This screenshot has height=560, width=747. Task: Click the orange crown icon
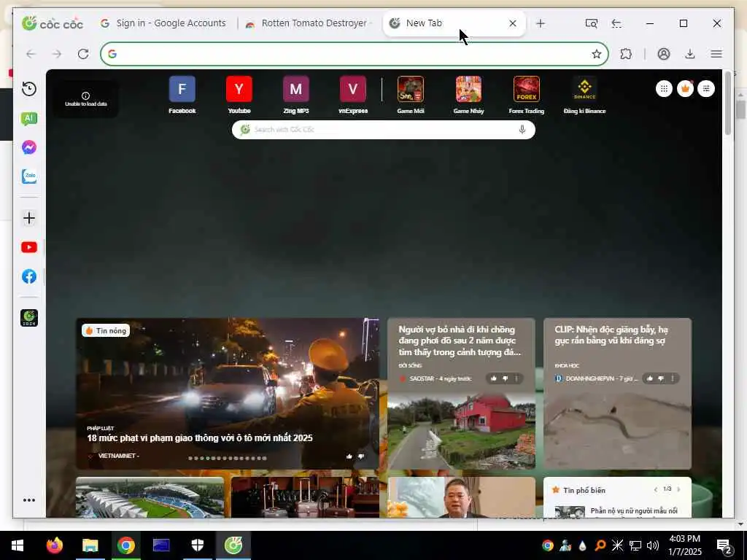685,88
